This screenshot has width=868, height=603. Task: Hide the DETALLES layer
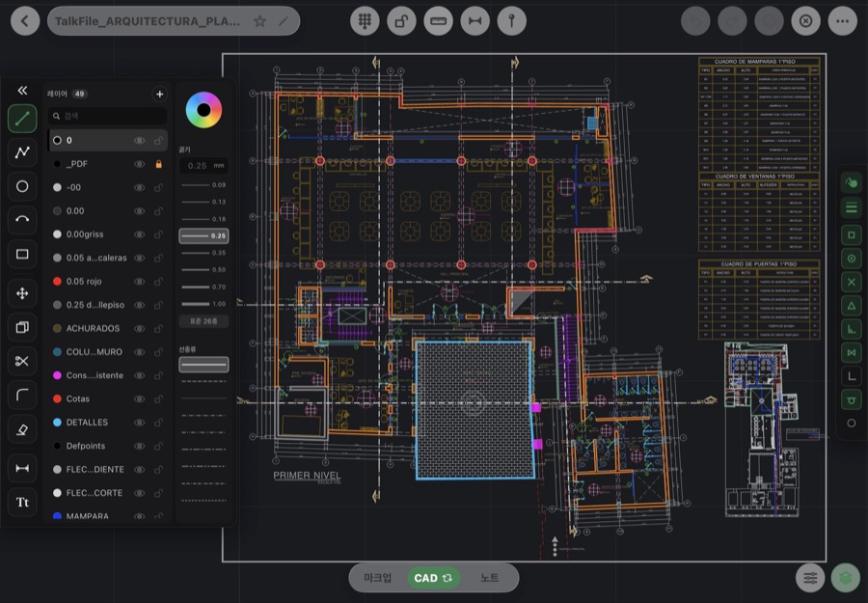(x=139, y=423)
